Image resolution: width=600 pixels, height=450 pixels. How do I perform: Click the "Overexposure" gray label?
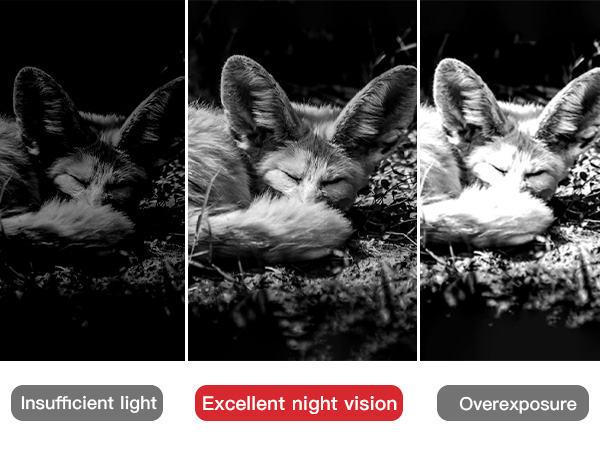click(x=513, y=403)
